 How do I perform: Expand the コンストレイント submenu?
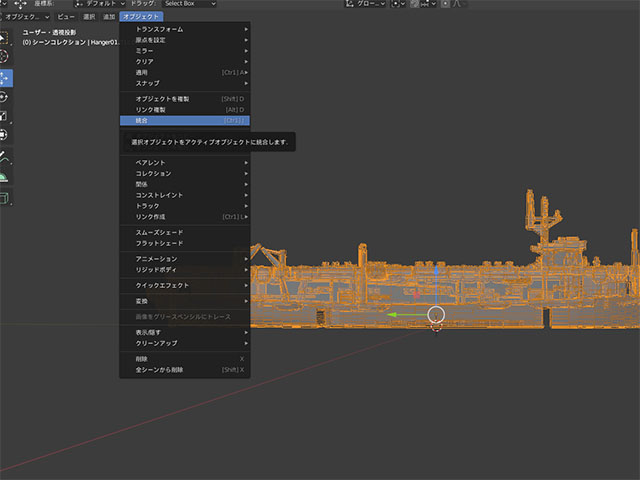[184, 195]
